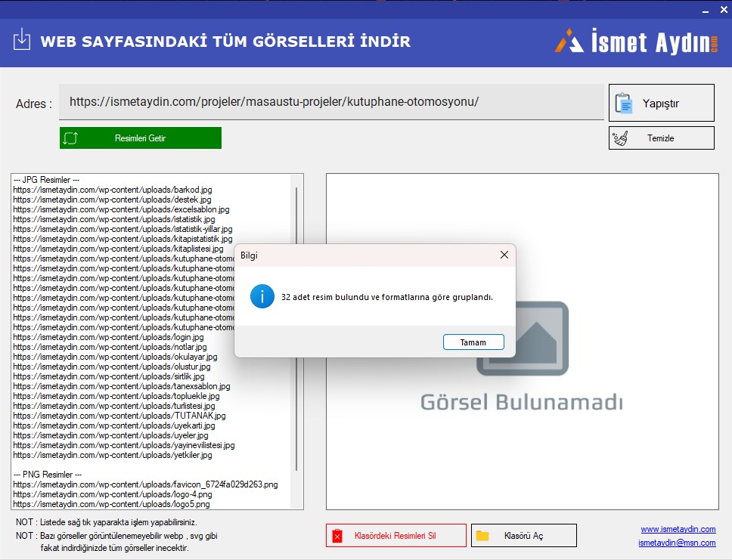Select the favicon PNG list entry
The height and width of the screenshot is (560, 732).
[145, 484]
